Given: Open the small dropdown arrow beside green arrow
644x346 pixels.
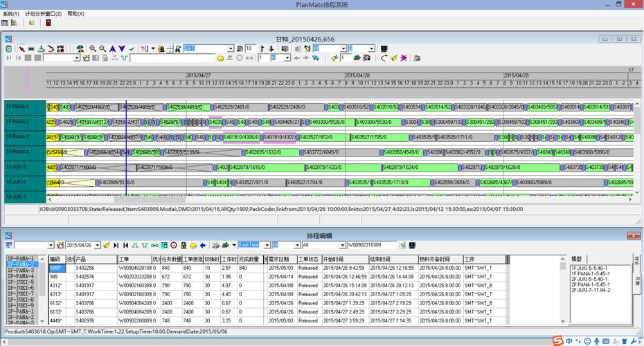Looking at the screenshot, I should click(233, 245).
